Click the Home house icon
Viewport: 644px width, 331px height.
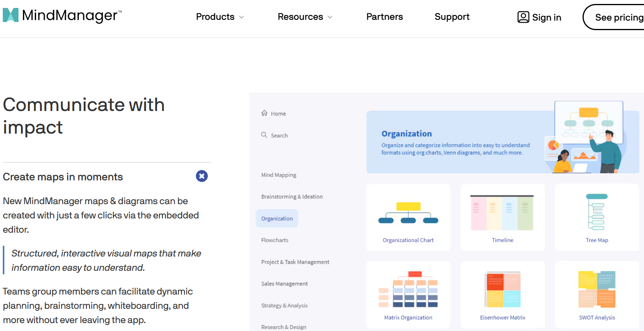(264, 113)
